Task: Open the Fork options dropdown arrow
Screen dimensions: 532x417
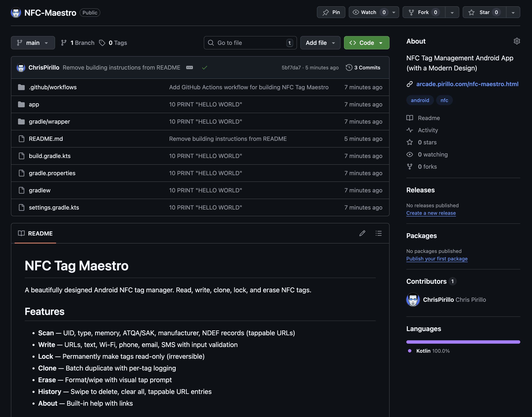Action: click(452, 12)
